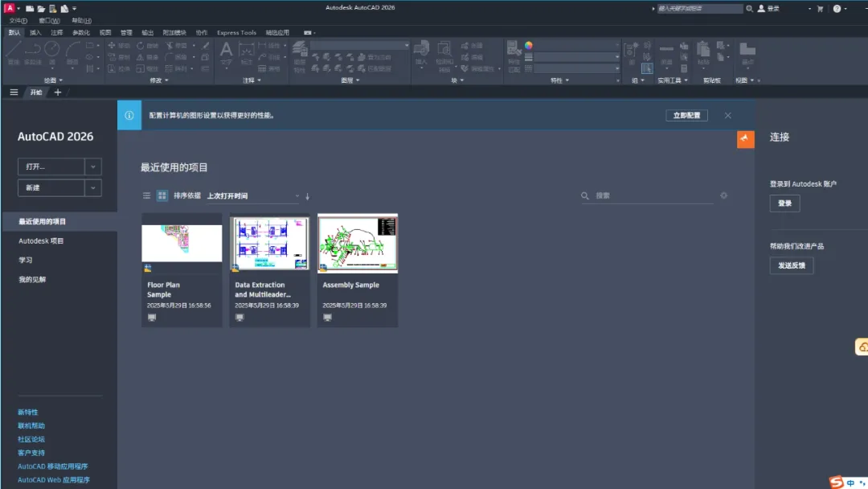Screen dimensions: 868x489
Task: Switch to the 插入 ribbon tab
Action: click(x=35, y=33)
